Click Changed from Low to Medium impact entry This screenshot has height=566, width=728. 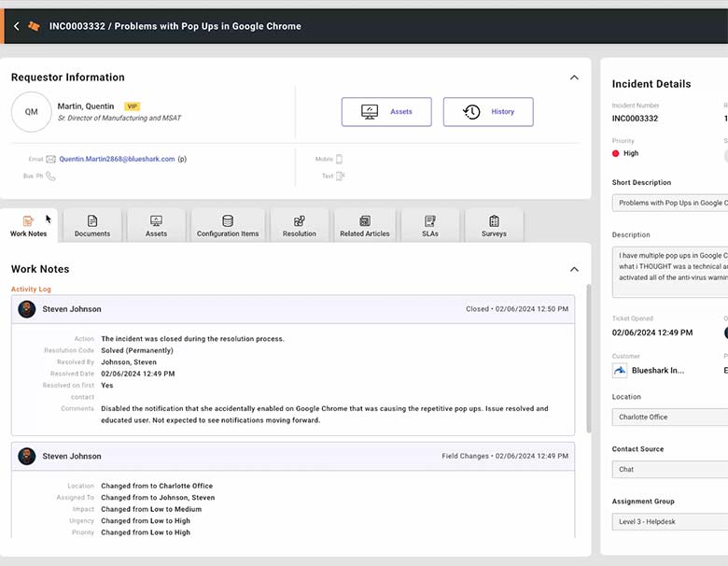[x=151, y=509]
